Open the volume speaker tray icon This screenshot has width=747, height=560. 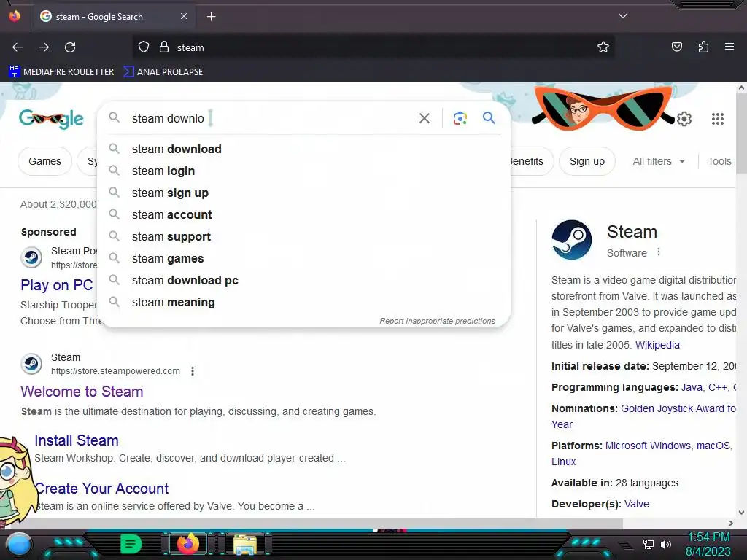665,544
